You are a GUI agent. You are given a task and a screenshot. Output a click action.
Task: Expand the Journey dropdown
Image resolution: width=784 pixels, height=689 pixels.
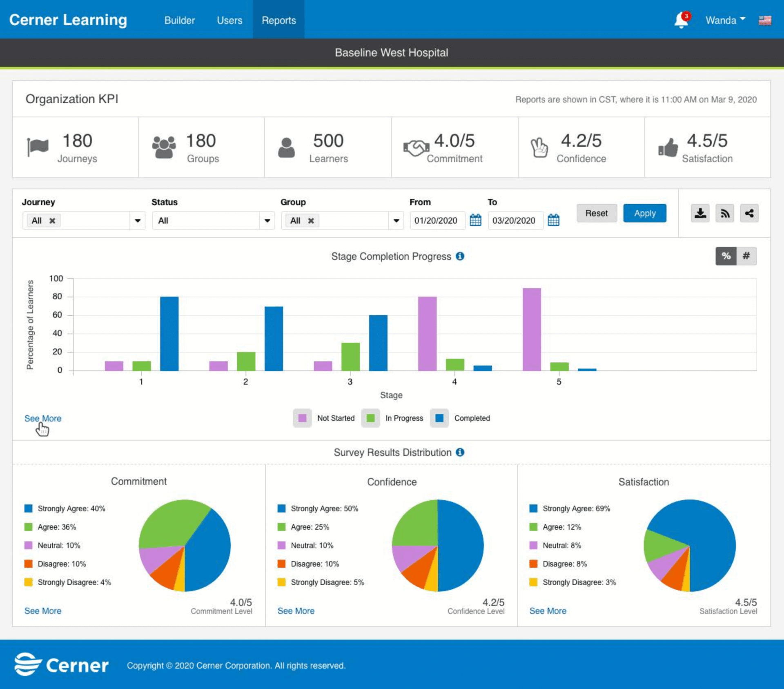click(138, 221)
